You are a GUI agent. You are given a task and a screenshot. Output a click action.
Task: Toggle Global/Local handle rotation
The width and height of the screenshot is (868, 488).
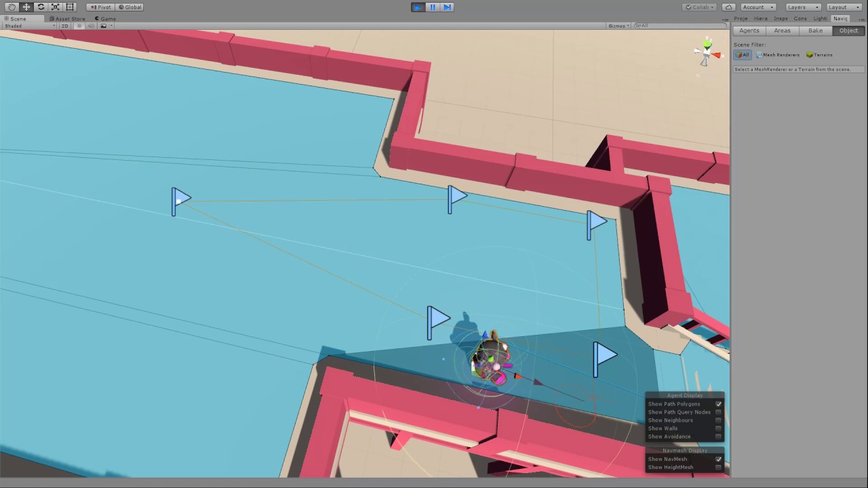[x=130, y=7]
